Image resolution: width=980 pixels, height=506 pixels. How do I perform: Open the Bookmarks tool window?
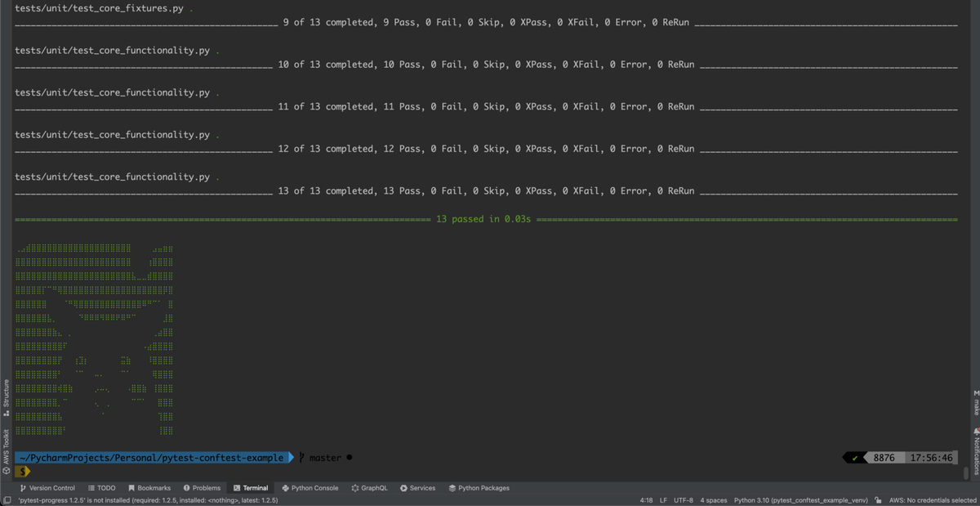148,487
